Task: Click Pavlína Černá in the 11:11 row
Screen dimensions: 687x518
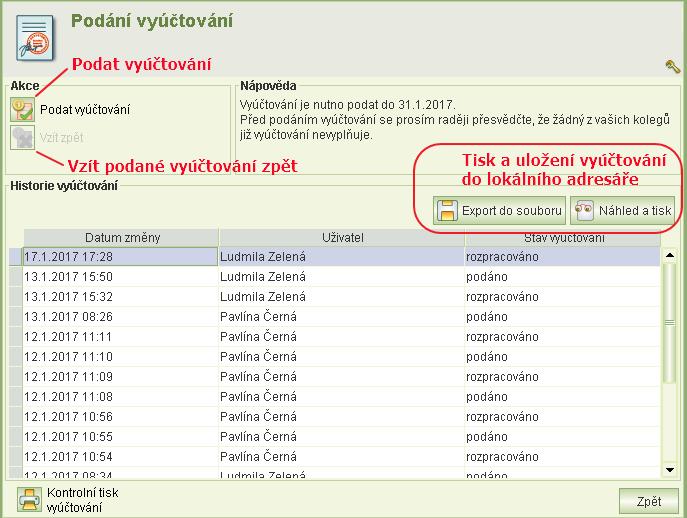Action: click(259, 337)
